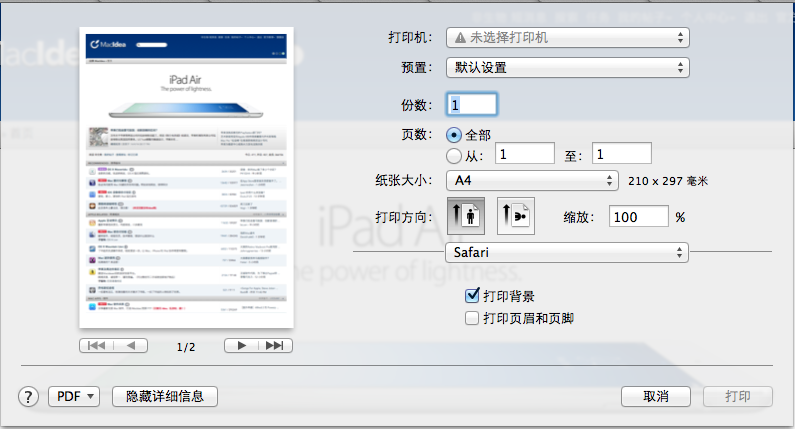Open the PDF dropdown menu
Screen dimensions: 795x429
click(x=74, y=396)
